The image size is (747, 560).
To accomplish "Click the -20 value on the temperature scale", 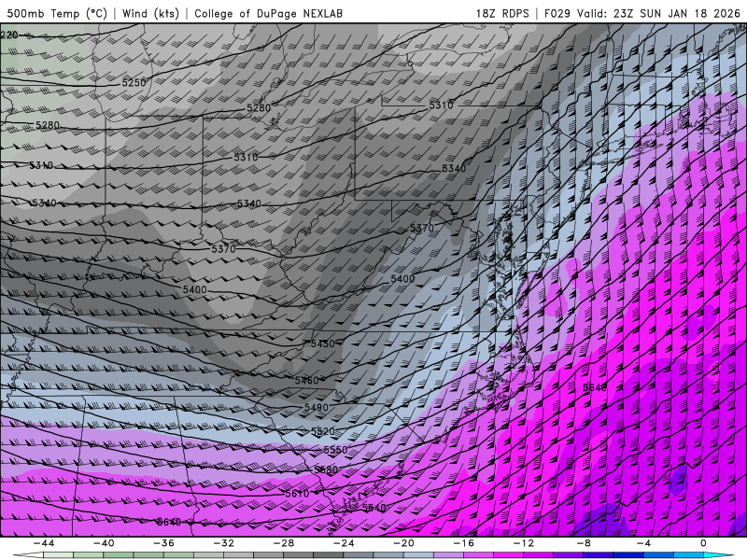I will point(404,543).
